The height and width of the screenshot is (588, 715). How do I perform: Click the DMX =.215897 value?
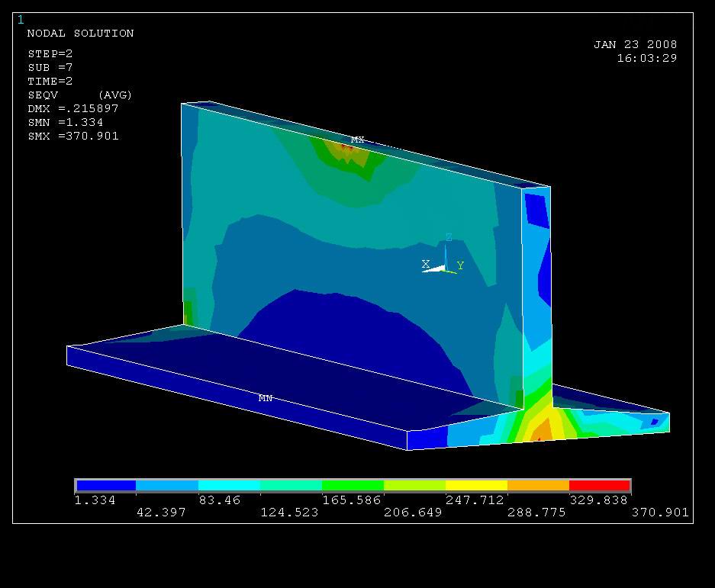[x=73, y=108]
